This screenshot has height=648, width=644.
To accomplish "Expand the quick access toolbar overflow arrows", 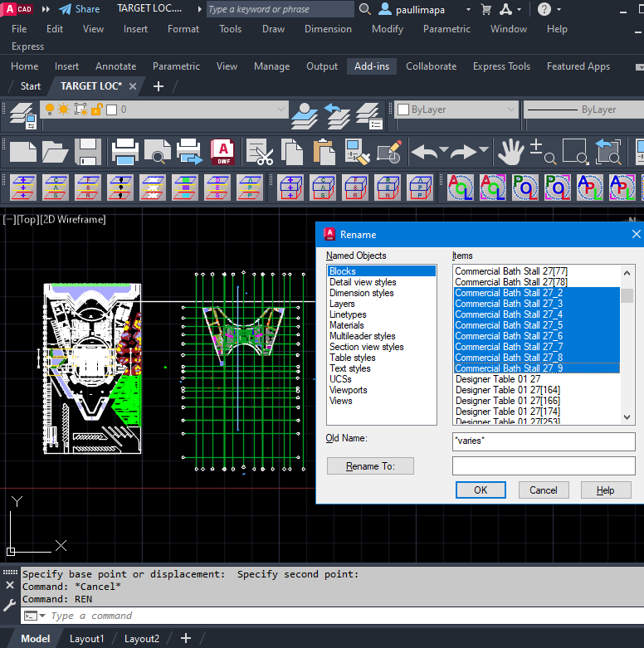I will [46, 9].
